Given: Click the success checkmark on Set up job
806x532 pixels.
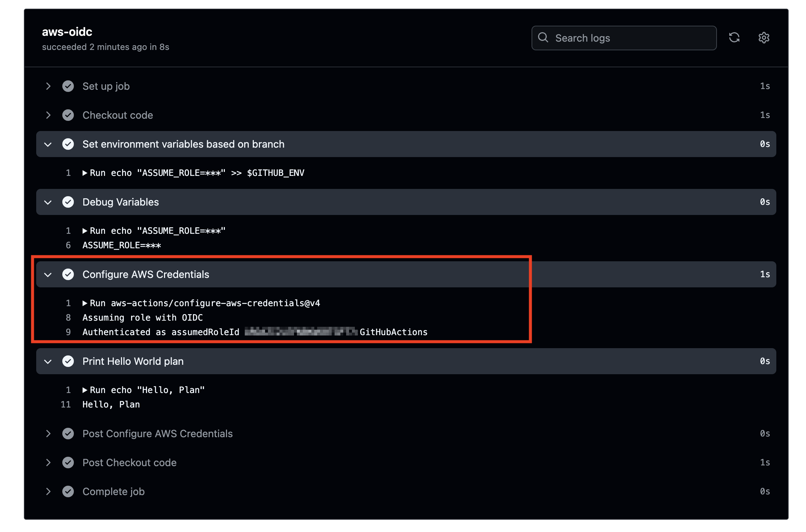Looking at the screenshot, I should point(68,86).
